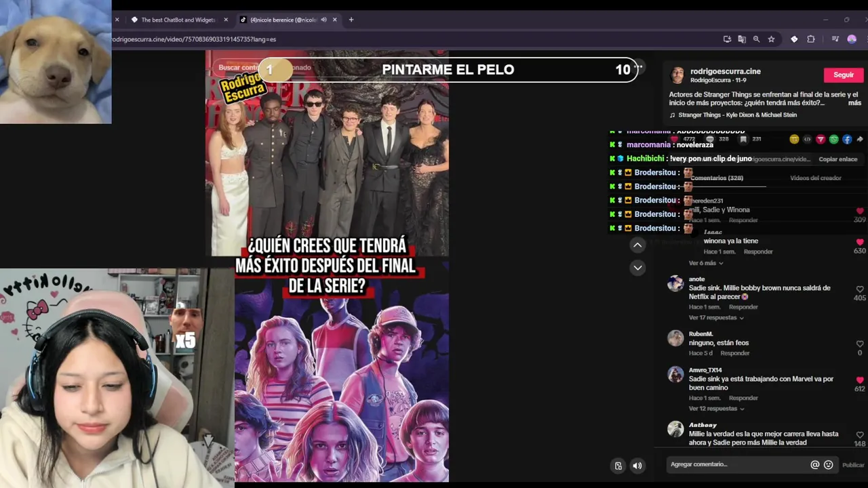868x488 pixels.
Task: Click the yellow repost share icon
Action: 794,140
